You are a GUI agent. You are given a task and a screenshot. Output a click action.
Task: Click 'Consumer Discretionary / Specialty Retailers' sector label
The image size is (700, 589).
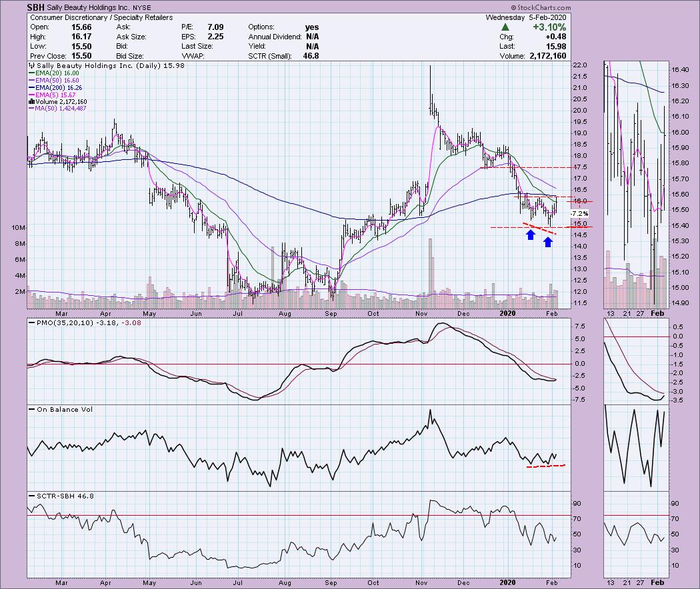pyautogui.click(x=101, y=17)
